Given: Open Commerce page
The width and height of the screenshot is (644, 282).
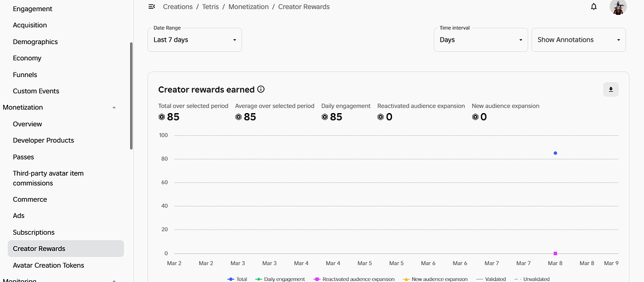Looking at the screenshot, I should [x=30, y=199].
